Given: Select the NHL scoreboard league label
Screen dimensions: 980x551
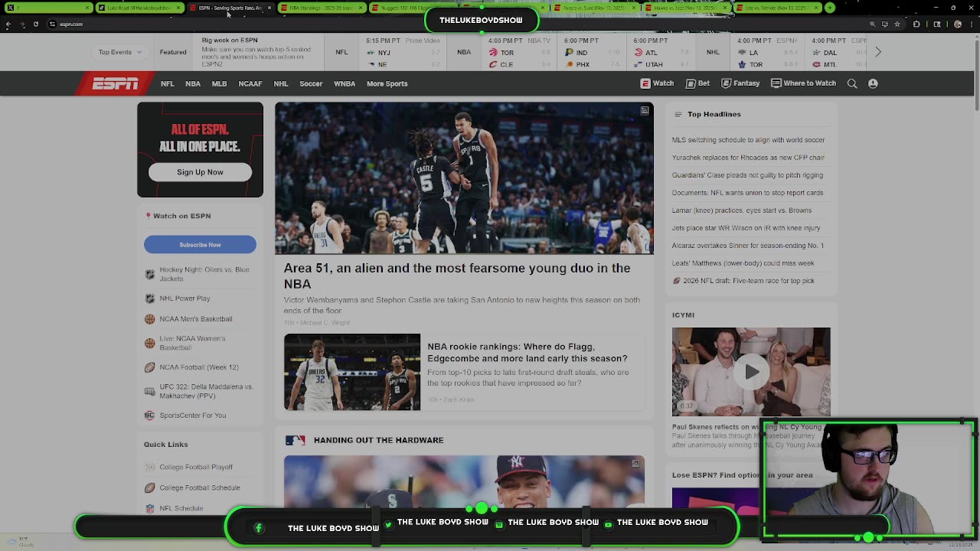Looking at the screenshot, I should (713, 52).
